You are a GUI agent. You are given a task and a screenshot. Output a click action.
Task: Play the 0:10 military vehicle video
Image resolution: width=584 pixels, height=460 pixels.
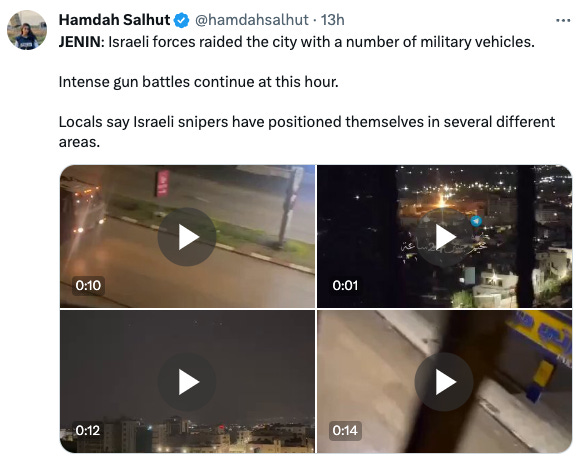[187, 237]
